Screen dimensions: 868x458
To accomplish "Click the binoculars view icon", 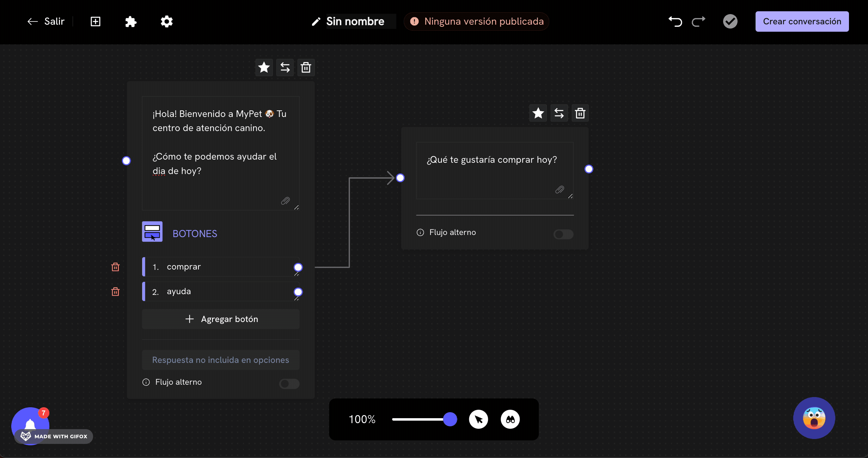I will [510, 419].
